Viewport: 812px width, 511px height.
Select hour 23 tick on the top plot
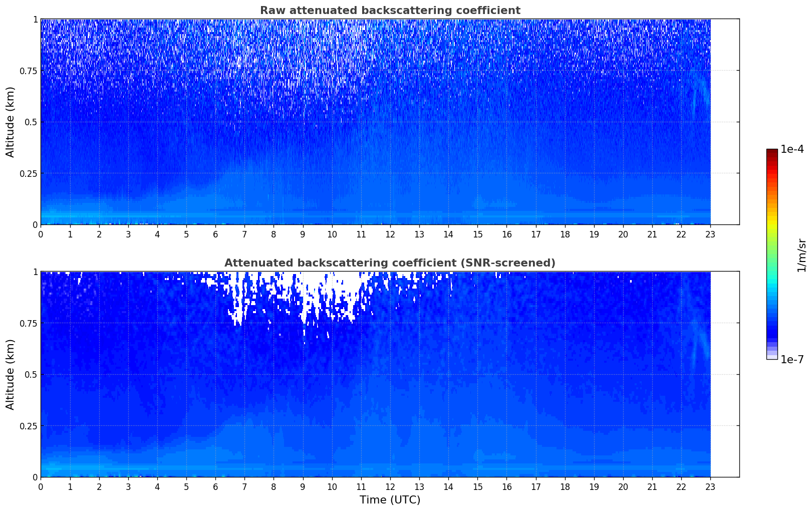coord(710,234)
